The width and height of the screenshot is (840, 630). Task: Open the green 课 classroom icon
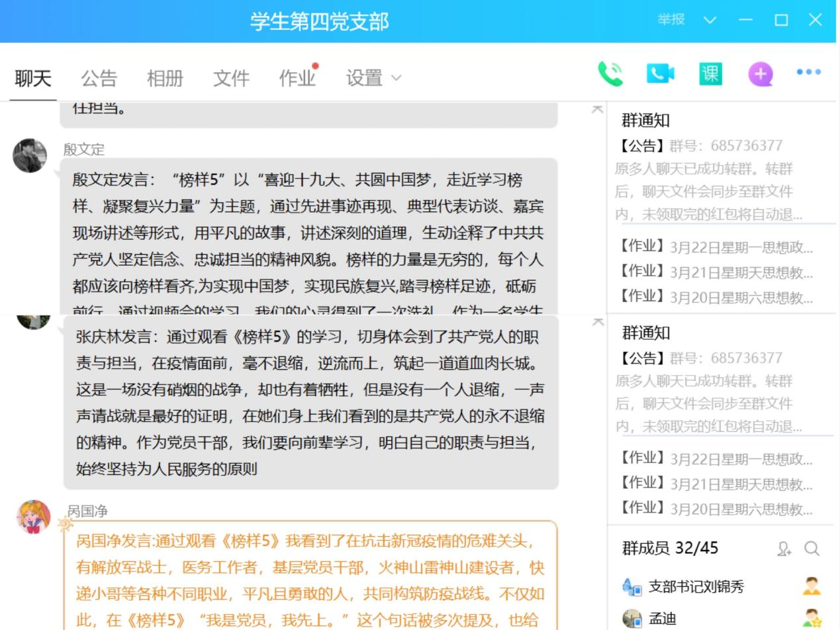710,74
